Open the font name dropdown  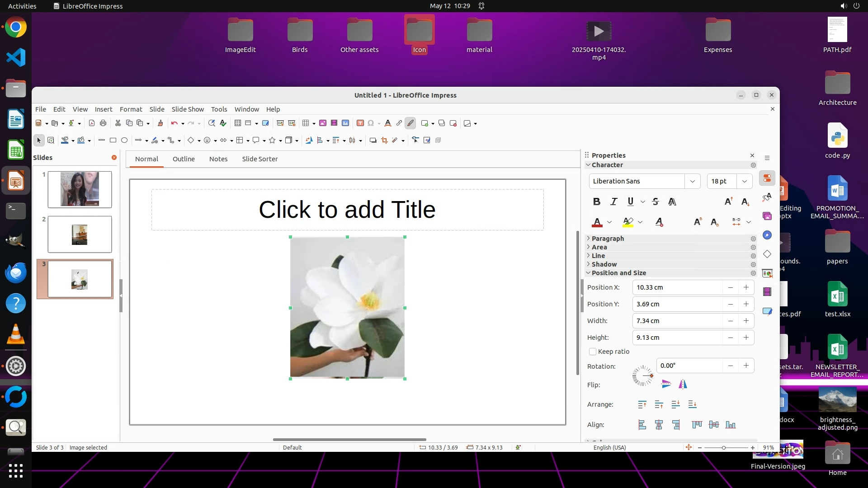692,181
